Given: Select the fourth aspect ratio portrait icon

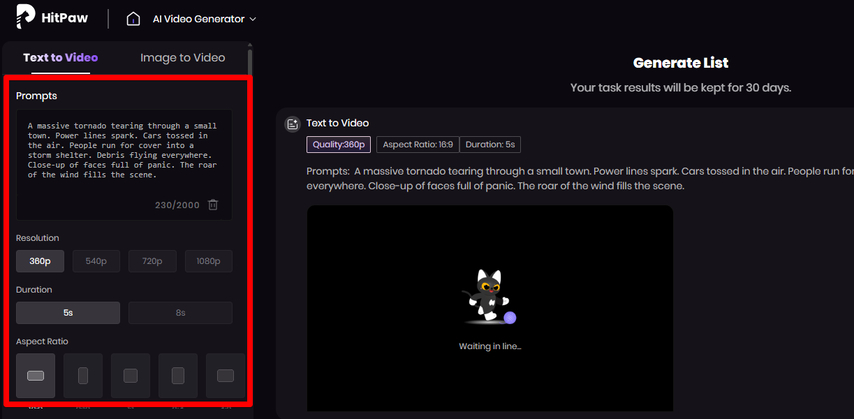Looking at the screenshot, I should pyautogui.click(x=178, y=375).
